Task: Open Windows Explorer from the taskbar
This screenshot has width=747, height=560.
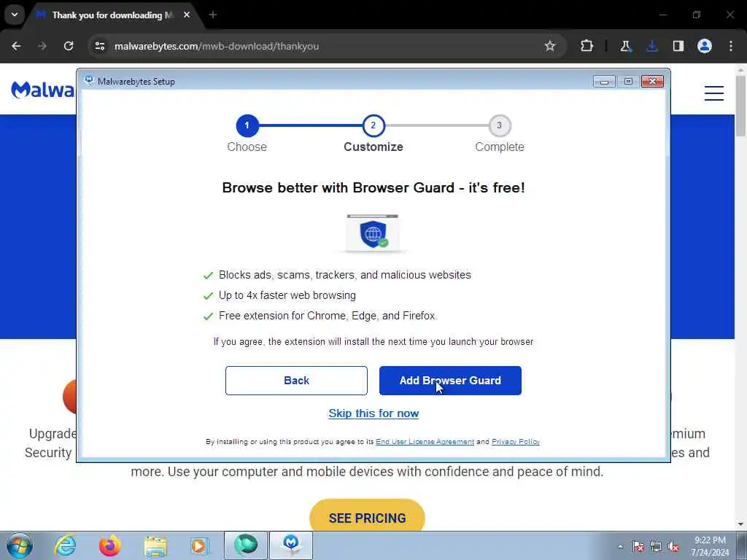Action: [x=155, y=545]
